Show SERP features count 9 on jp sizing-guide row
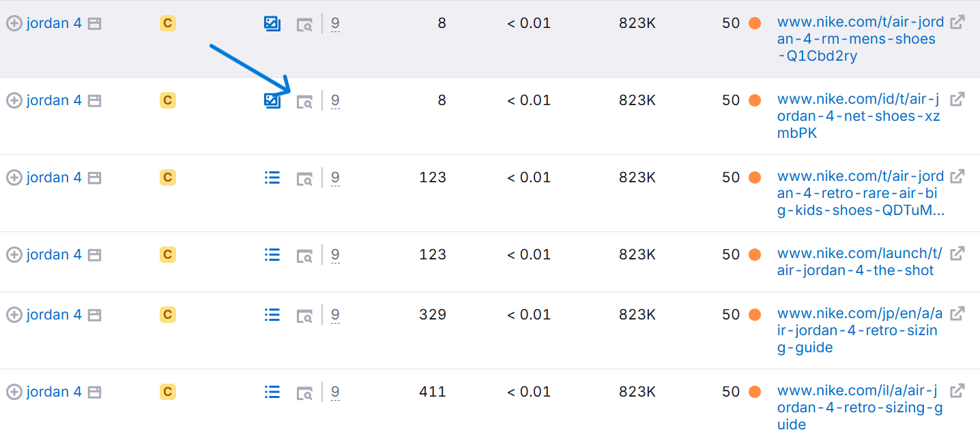Viewport: 980px width, 441px height. [x=335, y=315]
